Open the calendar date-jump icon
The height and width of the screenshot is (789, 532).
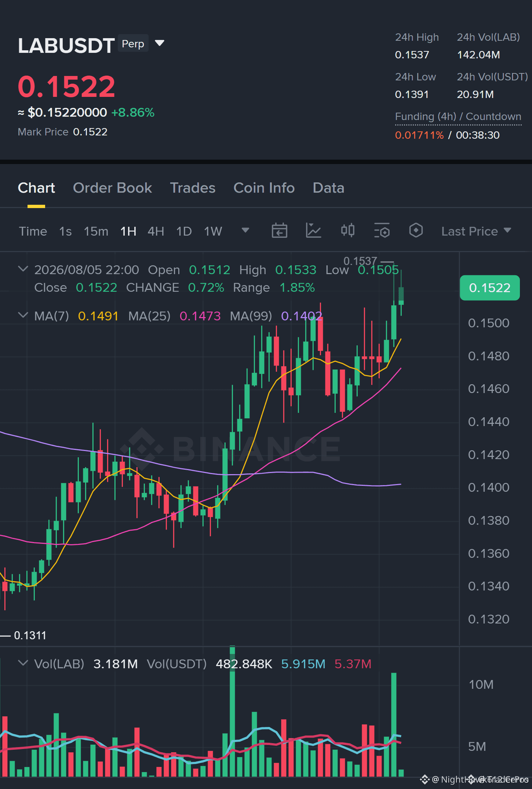point(279,231)
